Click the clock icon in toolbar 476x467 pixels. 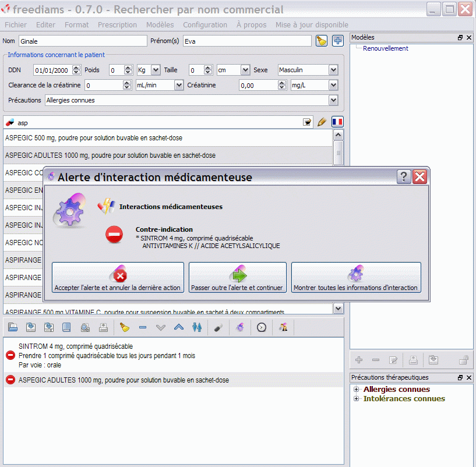pos(262,327)
